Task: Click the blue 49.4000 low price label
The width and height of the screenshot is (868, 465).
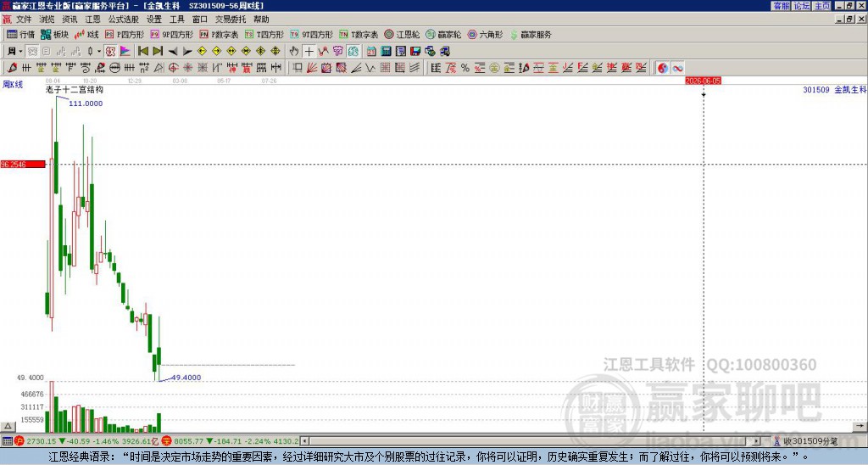Action: point(186,378)
